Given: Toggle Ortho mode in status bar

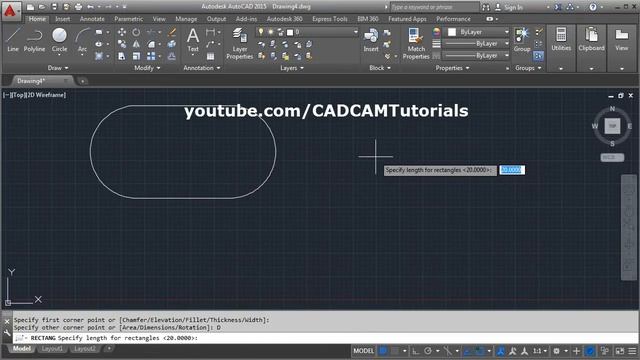Looking at the screenshot, I should pyautogui.click(x=416, y=351).
